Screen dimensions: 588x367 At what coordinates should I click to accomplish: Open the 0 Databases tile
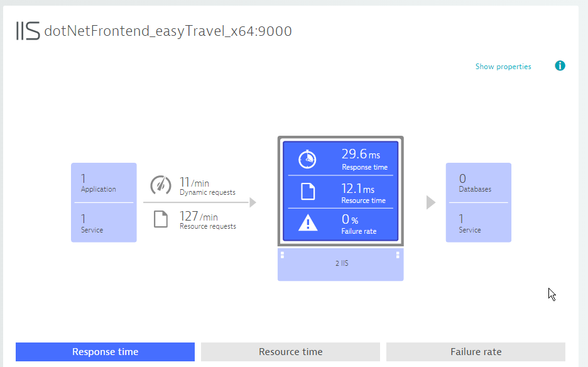[479, 183]
